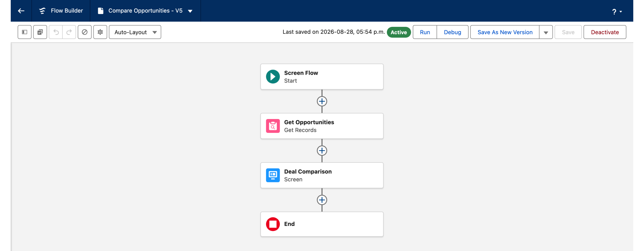Open the Auto-Layout dropdown

[135, 32]
